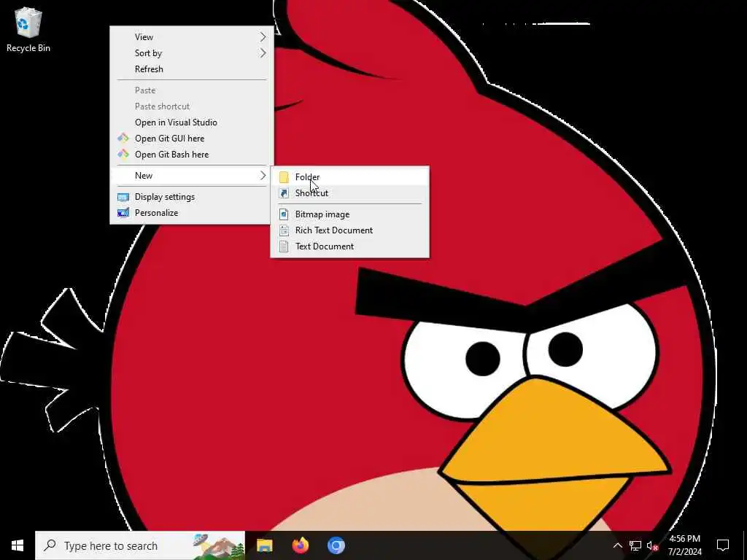747x560 pixels.
Task: Click the Git icon beside Open Git GUI here
Action: pyautogui.click(x=123, y=138)
